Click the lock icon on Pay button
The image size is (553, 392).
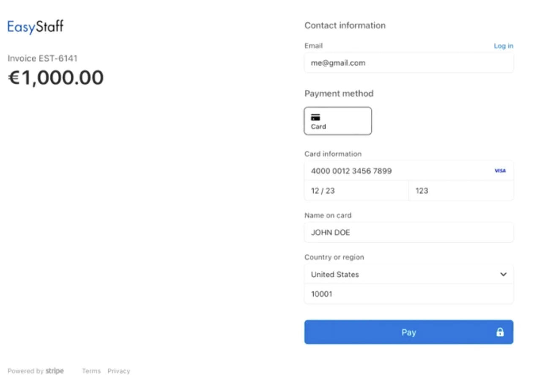(x=500, y=332)
